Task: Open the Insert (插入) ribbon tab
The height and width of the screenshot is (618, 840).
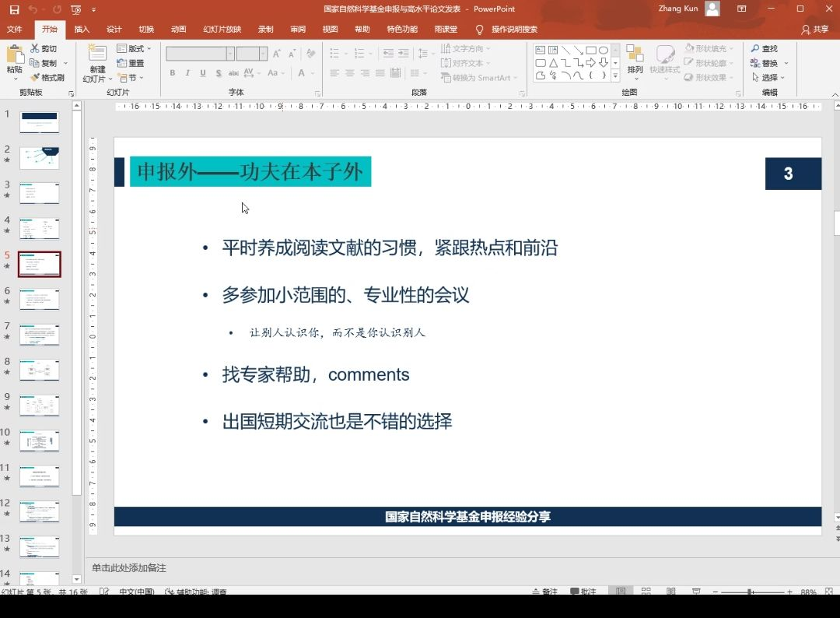Action: click(82, 30)
